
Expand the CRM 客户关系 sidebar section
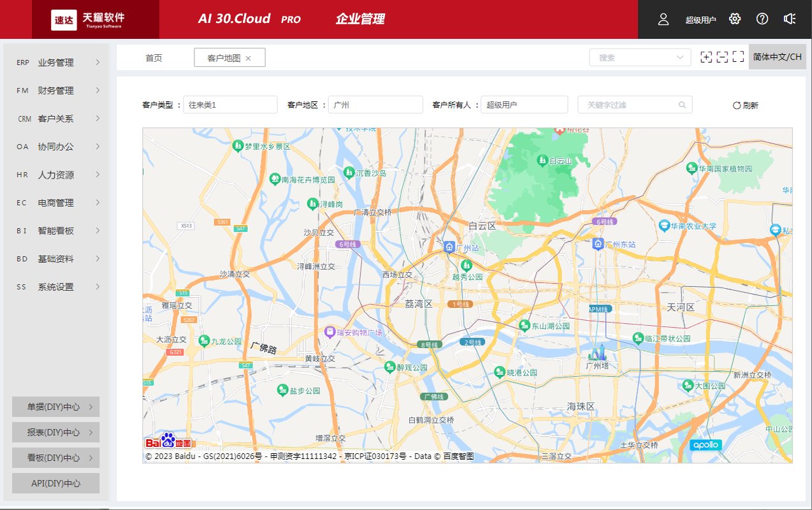coord(55,118)
